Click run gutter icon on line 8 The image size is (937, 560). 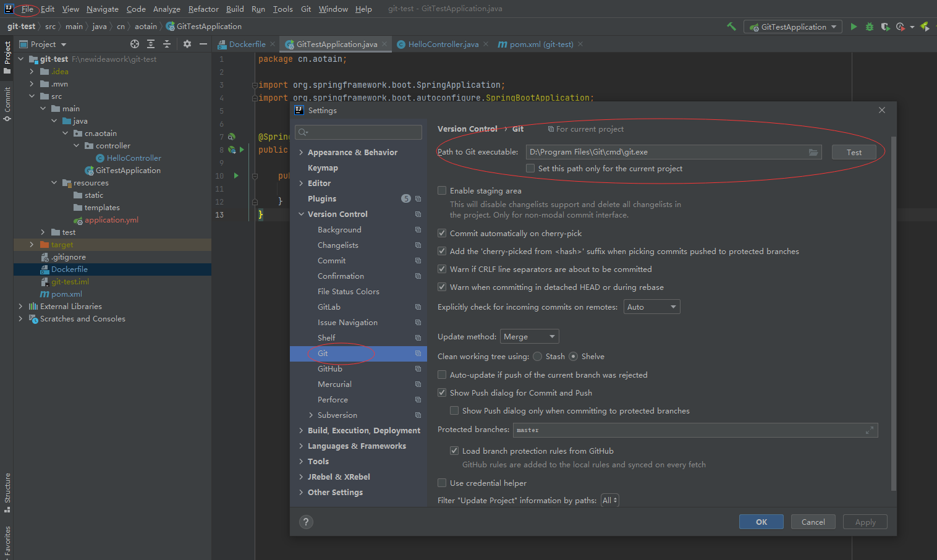tap(242, 150)
